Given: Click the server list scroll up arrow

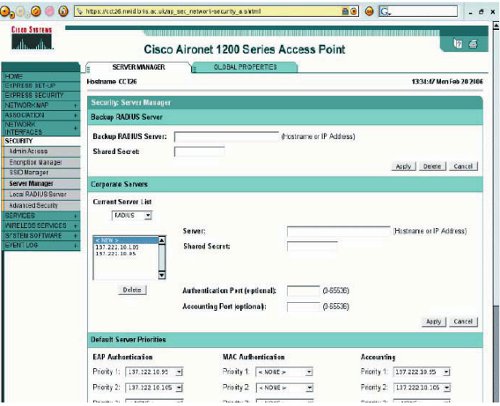Looking at the screenshot, I should pos(162,240).
